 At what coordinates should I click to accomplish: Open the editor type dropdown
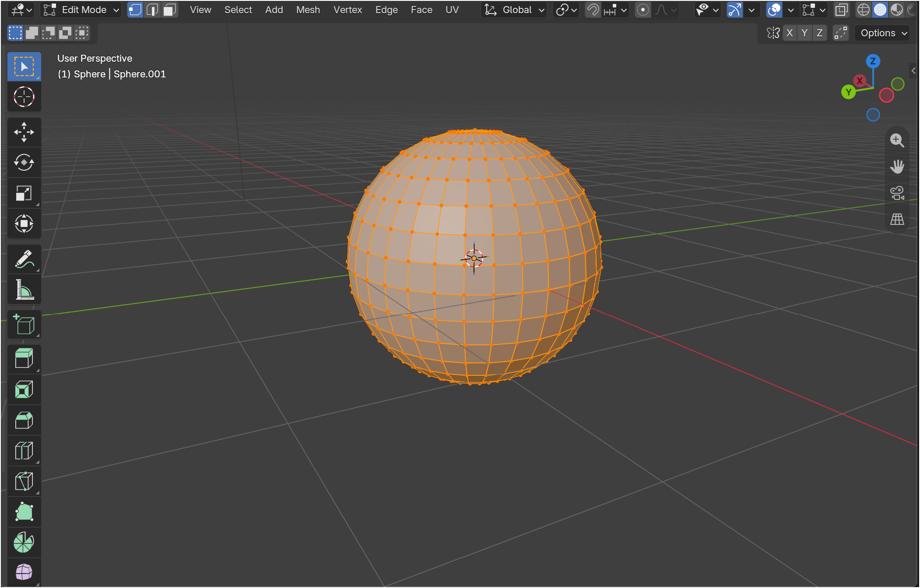tap(21, 10)
